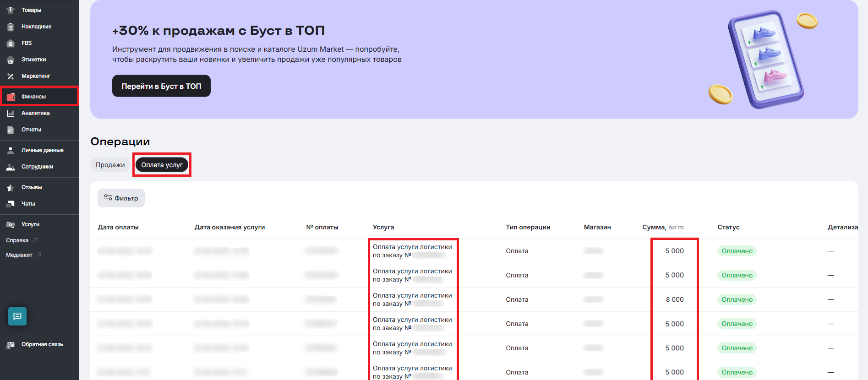Open the Отзывы star icon

[x=11, y=187]
